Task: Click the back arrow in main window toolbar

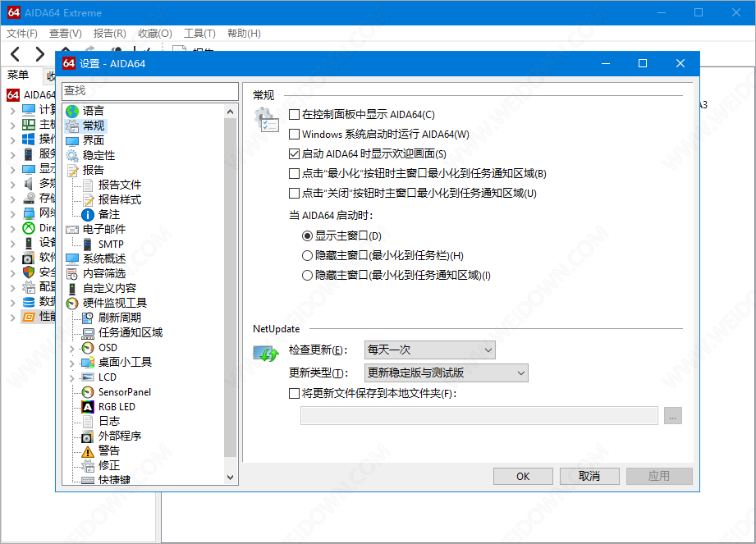Action: [16, 54]
